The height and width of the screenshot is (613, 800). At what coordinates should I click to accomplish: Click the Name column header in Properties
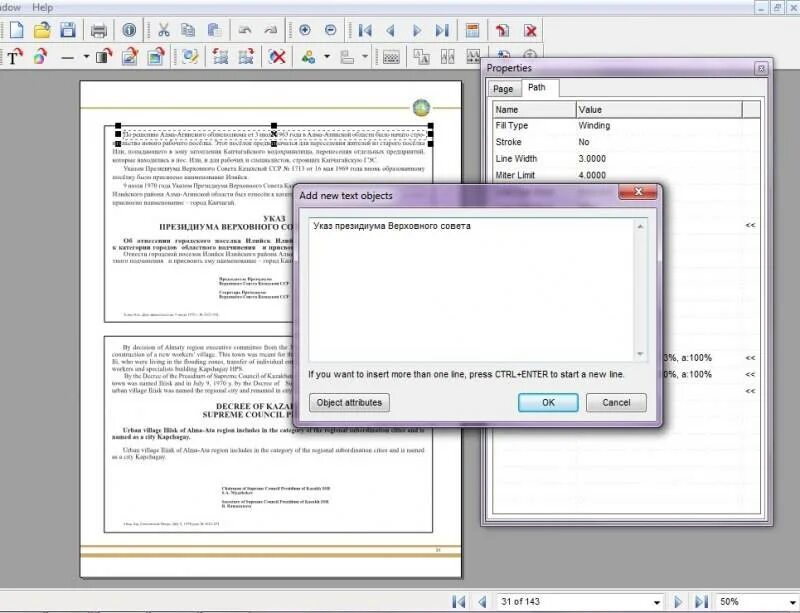[x=534, y=110]
